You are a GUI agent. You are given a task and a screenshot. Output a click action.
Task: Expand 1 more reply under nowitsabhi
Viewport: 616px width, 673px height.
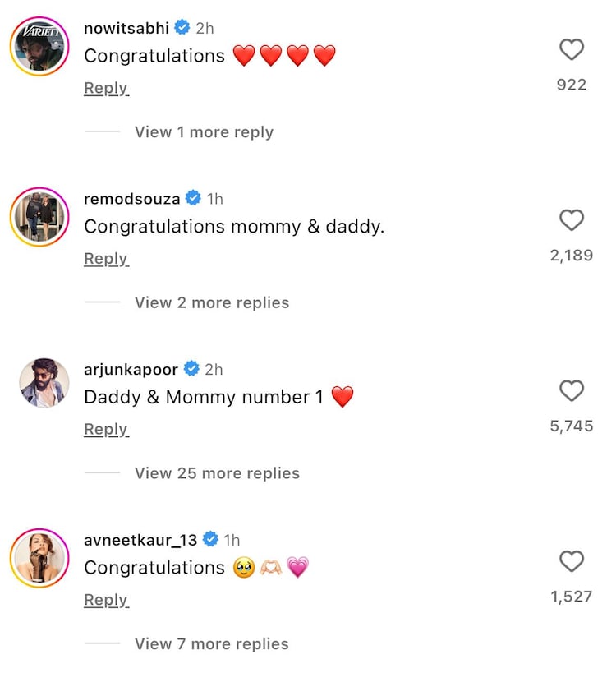click(x=202, y=131)
